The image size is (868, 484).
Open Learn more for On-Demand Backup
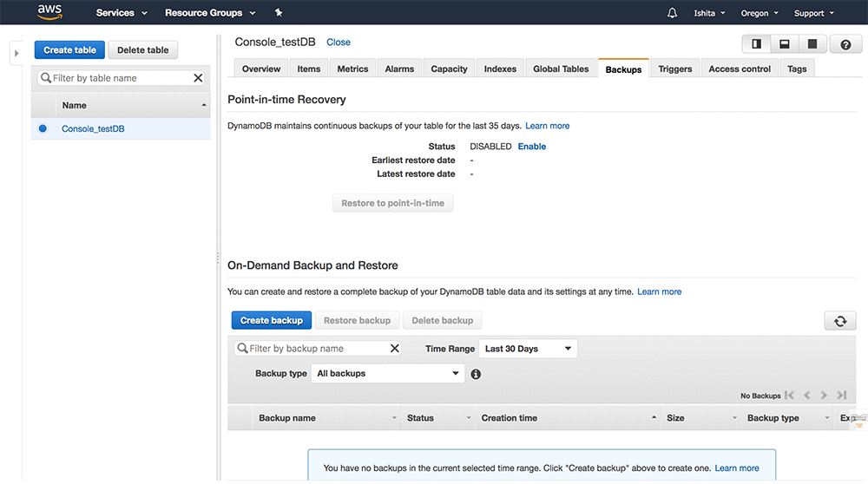(x=660, y=291)
